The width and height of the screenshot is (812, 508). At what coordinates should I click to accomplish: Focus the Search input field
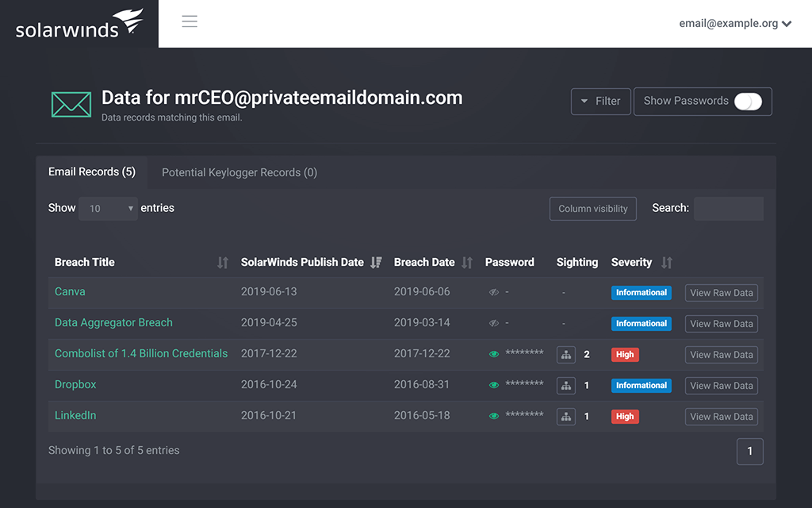click(x=729, y=209)
